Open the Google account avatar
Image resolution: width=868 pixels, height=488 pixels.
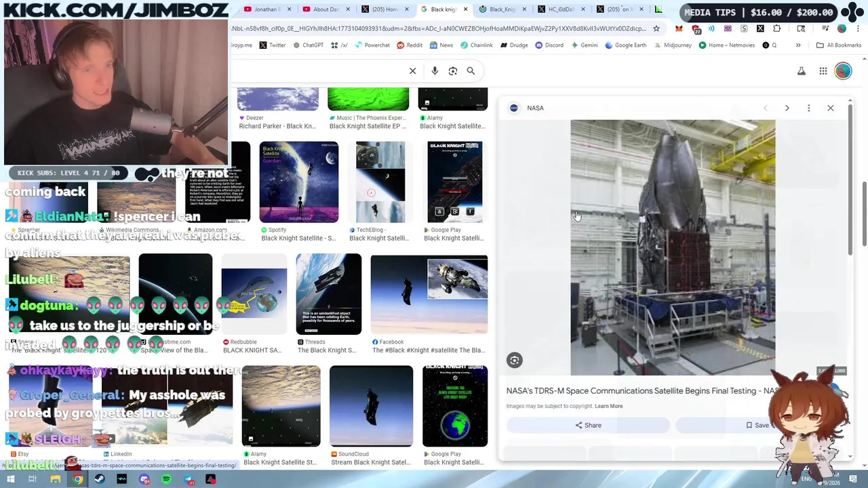click(x=843, y=71)
